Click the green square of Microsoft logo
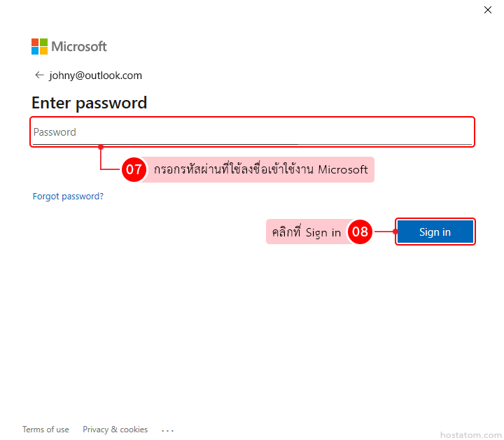504x440 pixels. click(x=43, y=42)
